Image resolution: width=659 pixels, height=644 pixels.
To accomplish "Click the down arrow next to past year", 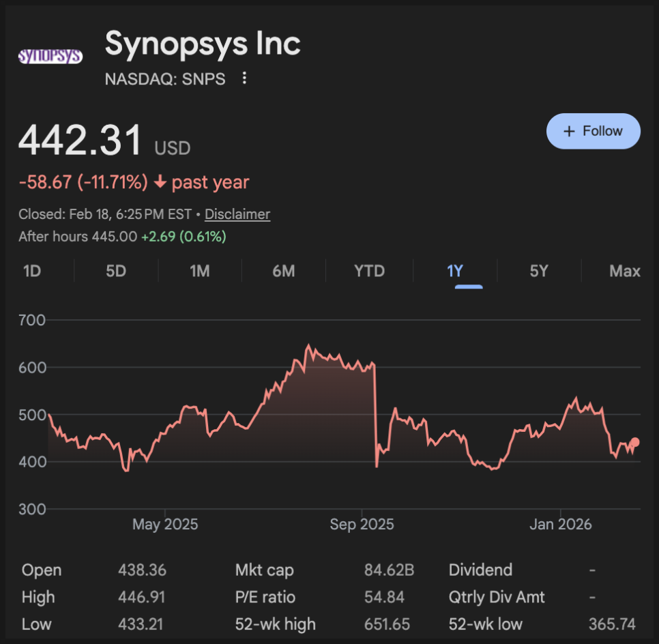I will pyautogui.click(x=160, y=183).
